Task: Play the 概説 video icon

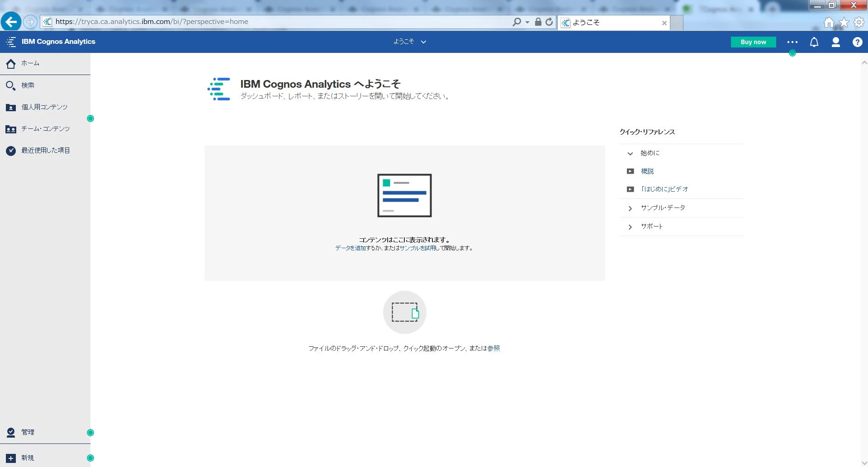Action: point(630,171)
